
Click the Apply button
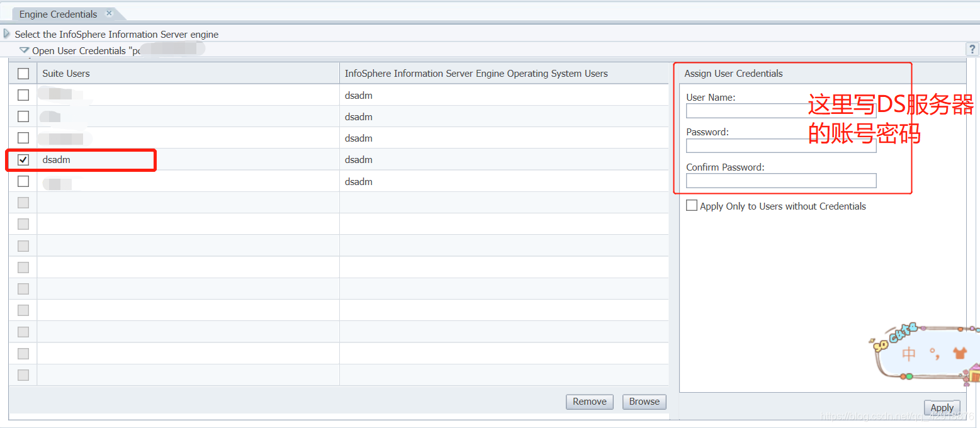(942, 407)
